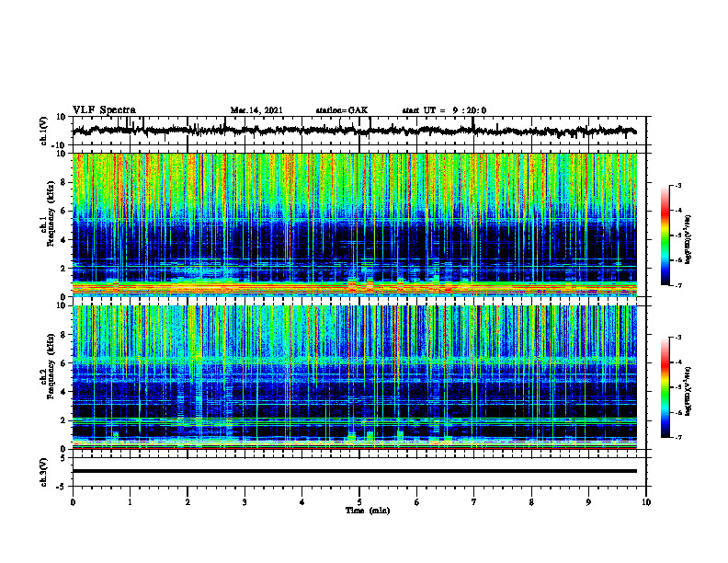Click the ch.2 color scale log(PSD) unit label
Viewport: 728px width, 563px height.
click(x=688, y=391)
